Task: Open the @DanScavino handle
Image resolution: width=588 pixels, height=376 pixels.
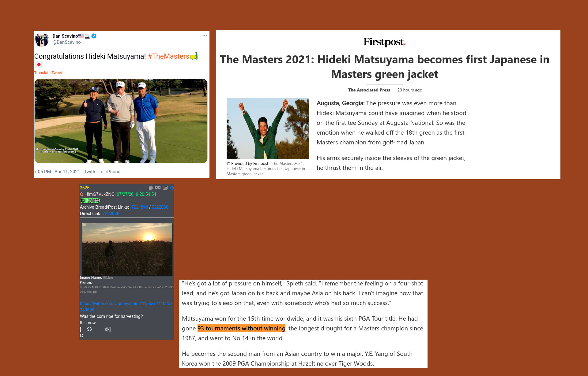Action: coord(66,42)
